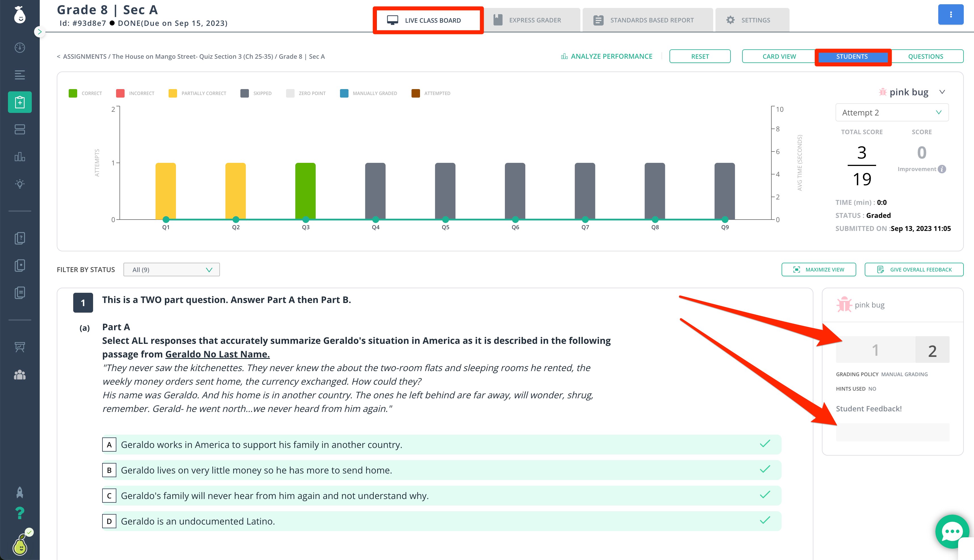Open the dashboard gauge icon in sidebar
The height and width of the screenshot is (560, 974).
click(x=20, y=47)
